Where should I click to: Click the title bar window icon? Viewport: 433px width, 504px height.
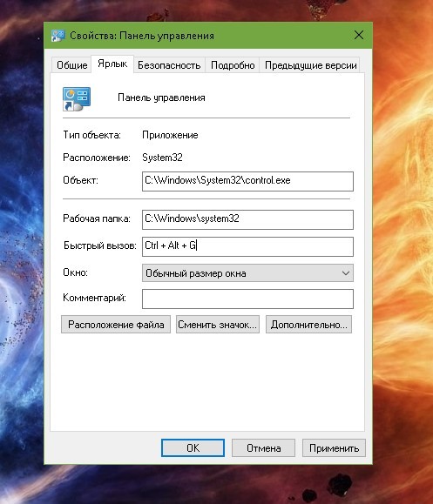pos(58,36)
